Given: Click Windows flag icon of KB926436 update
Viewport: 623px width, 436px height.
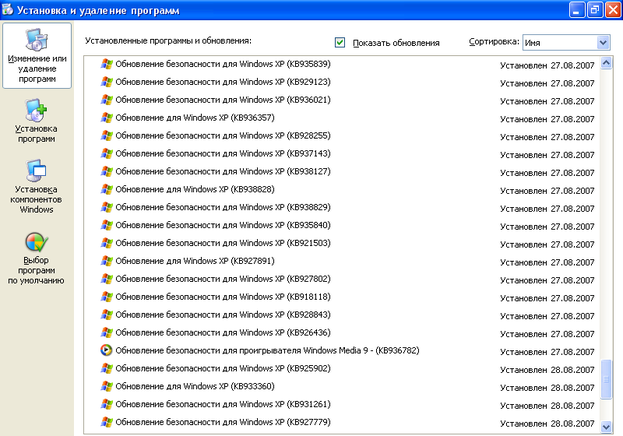Looking at the screenshot, I should (106, 332).
